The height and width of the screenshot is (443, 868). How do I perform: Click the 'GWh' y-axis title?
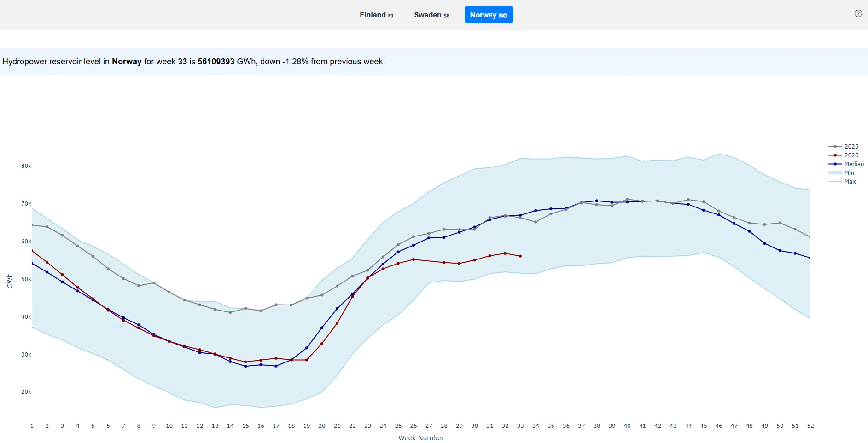point(10,281)
